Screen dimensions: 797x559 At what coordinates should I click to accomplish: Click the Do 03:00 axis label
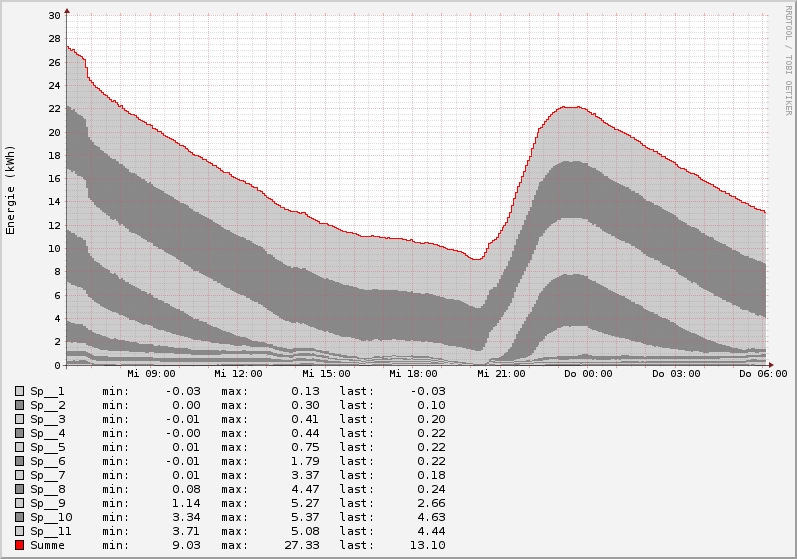coord(675,373)
